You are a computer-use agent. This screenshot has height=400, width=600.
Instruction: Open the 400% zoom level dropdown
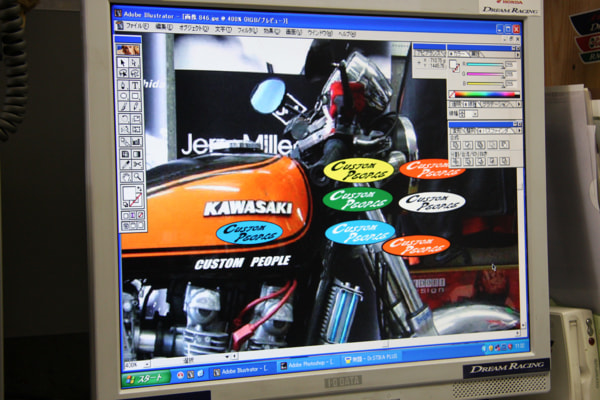click(x=147, y=365)
